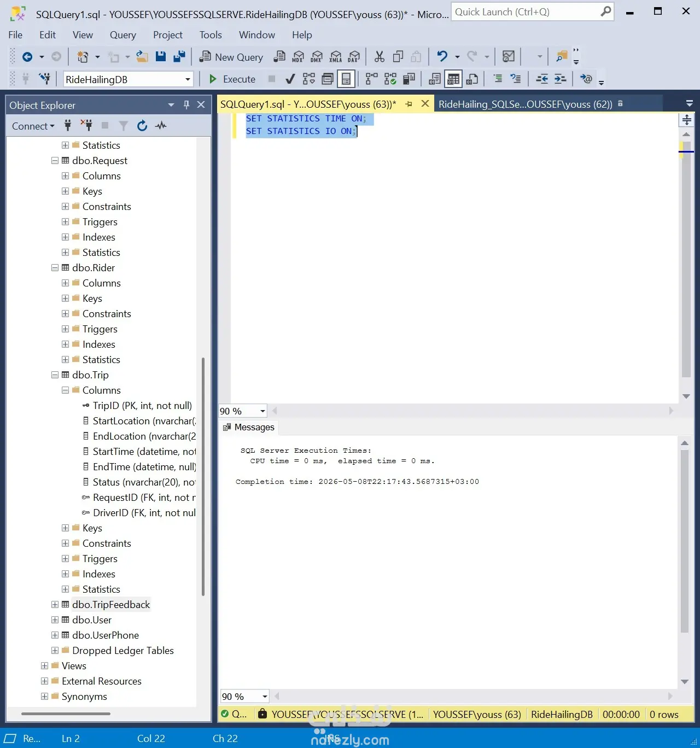Image resolution: width=700 pixels, height=748 pixels.
Task: Click the Execute button
Action: pos(232,79)
